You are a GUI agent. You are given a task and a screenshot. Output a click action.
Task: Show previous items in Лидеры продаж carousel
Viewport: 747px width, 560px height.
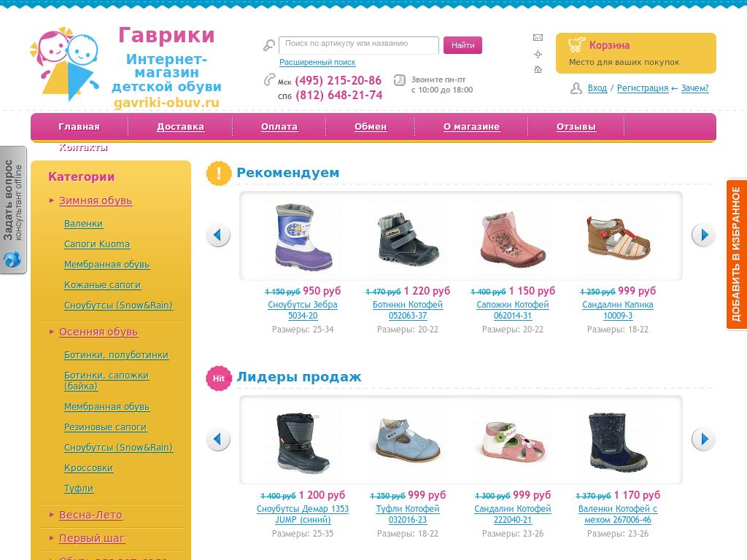tap(218, 439)
